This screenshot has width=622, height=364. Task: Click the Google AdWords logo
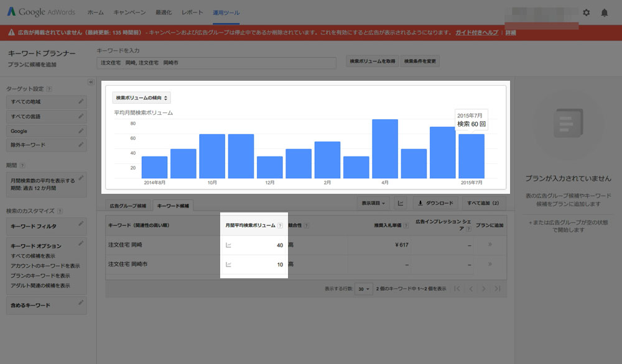pyautogui.click(x=41, y=12)
